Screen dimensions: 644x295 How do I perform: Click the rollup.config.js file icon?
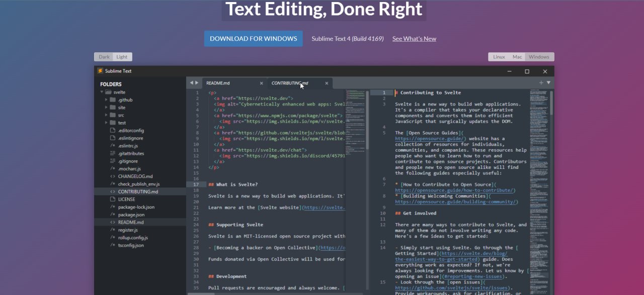tap(113, 238)
